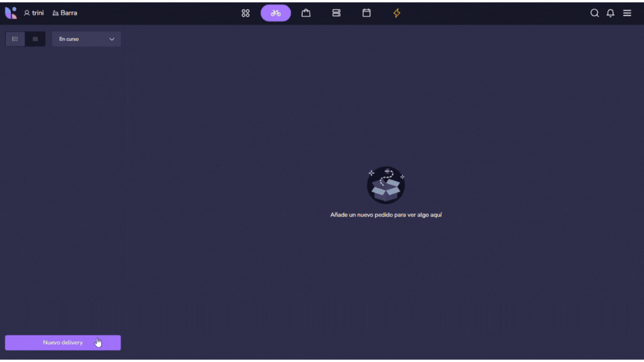This screenshot has width=644, height=362.
Task: Open the takeaway shopping bag section
Action: click(x=306, y=13)
